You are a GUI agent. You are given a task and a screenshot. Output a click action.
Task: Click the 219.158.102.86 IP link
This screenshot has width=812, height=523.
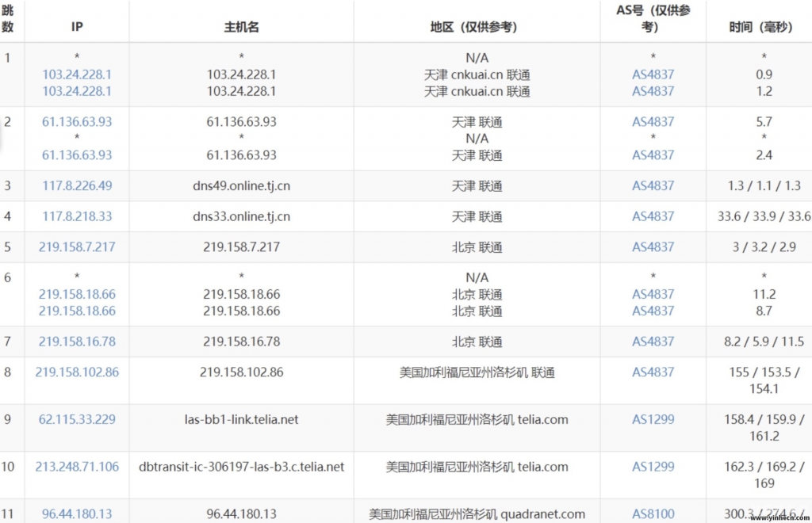[x=76, y=372]
